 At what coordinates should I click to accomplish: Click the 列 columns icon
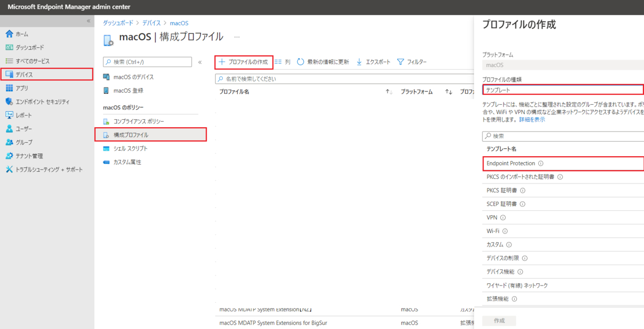tap(278, 62)
